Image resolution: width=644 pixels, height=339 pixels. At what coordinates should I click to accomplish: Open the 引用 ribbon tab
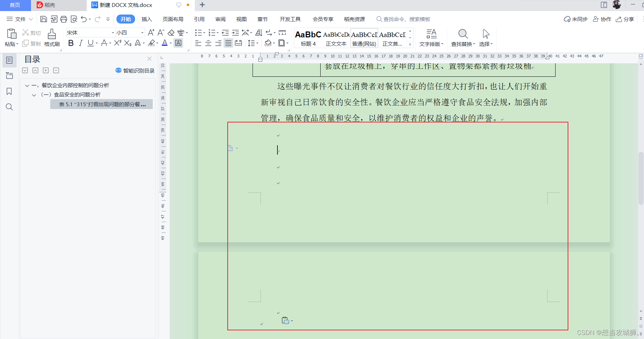(x=199, y=19)
